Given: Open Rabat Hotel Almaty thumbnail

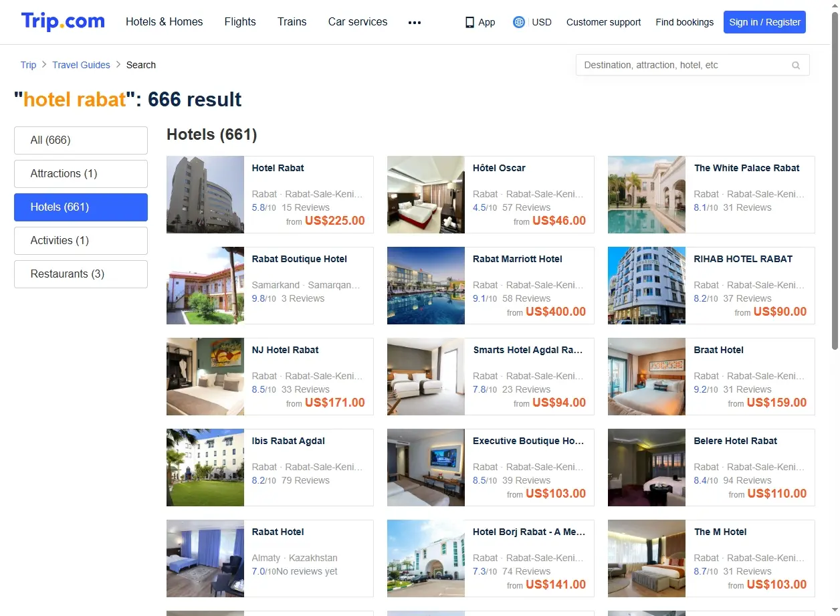Looking at the screenshot, I should click(x=205, y=558).
